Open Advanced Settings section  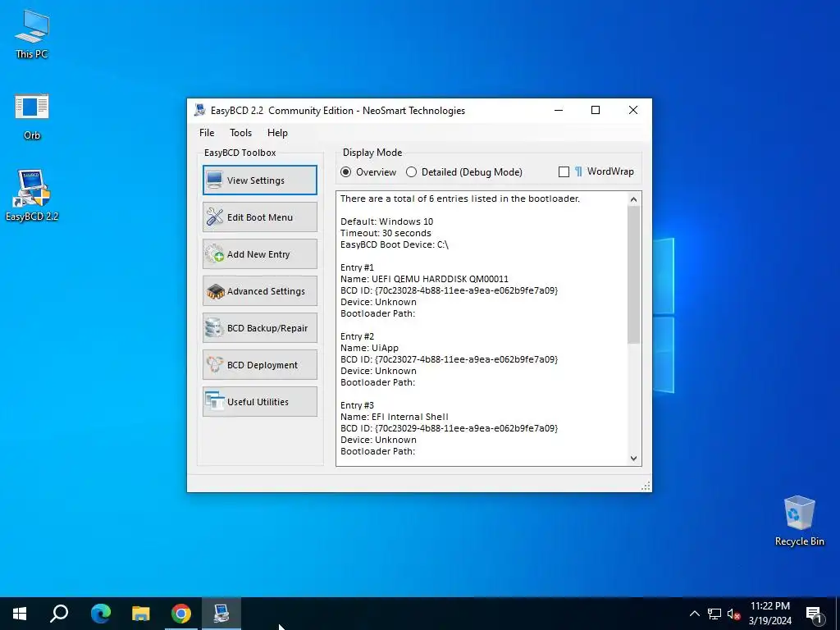(260, 291)
